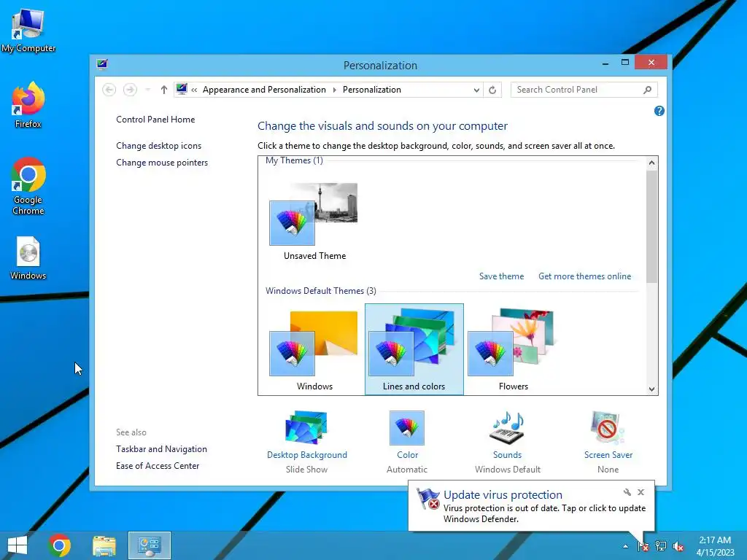Click the Control Panel taskbar button

tap(149, 545)
